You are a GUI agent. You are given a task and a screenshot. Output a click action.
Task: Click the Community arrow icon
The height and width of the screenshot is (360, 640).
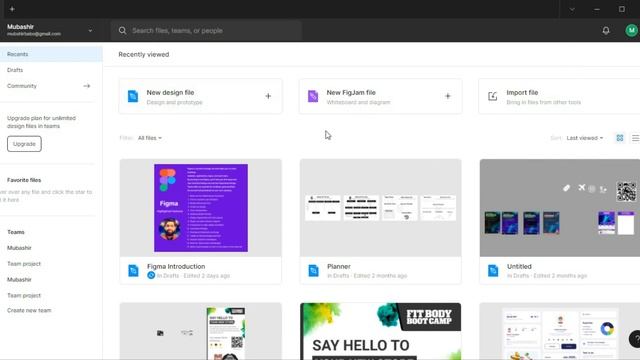click(87, 86)
